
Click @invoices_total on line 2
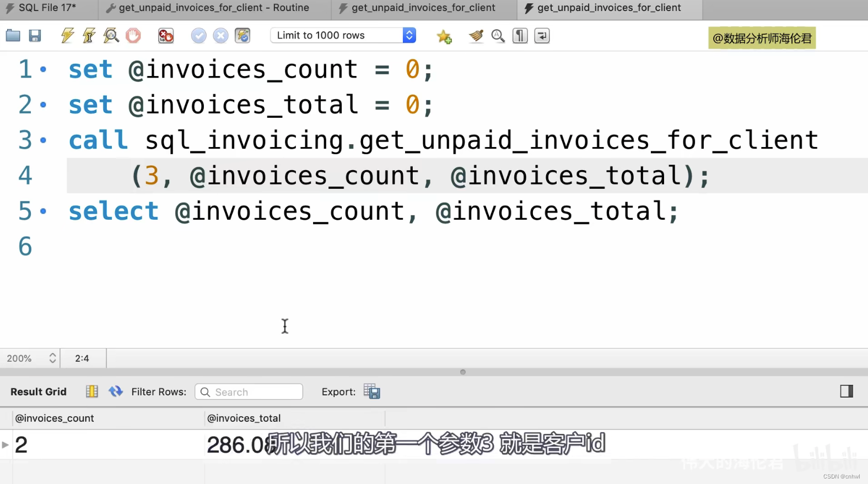coord(244,105)
